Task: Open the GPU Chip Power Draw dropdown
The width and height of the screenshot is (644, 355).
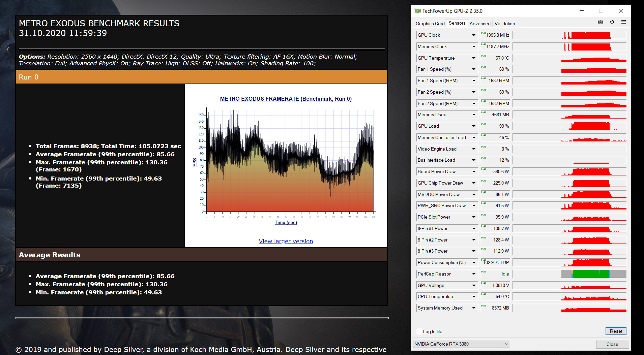Action: click(x=474, y=183)
